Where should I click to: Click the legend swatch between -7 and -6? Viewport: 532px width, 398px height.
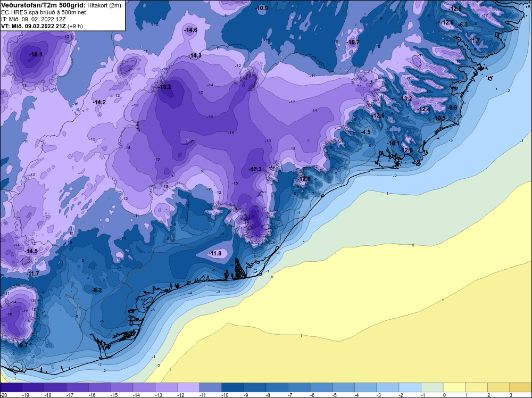pos(299,387)
